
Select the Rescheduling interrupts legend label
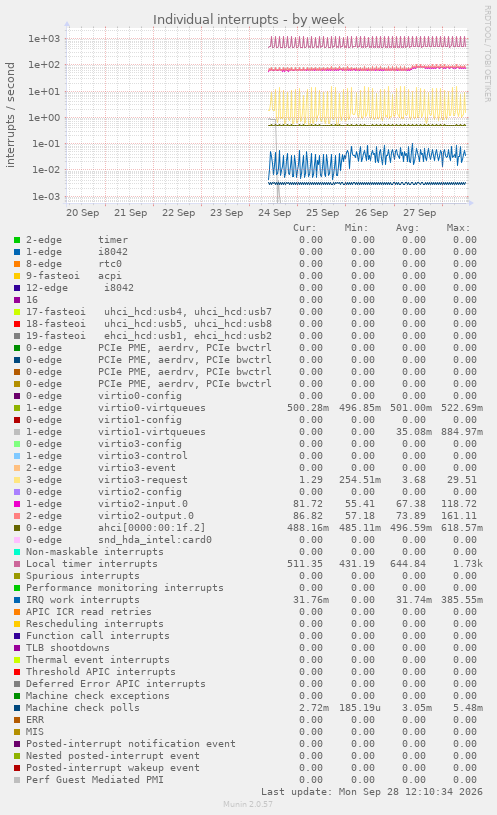(95, 624)
